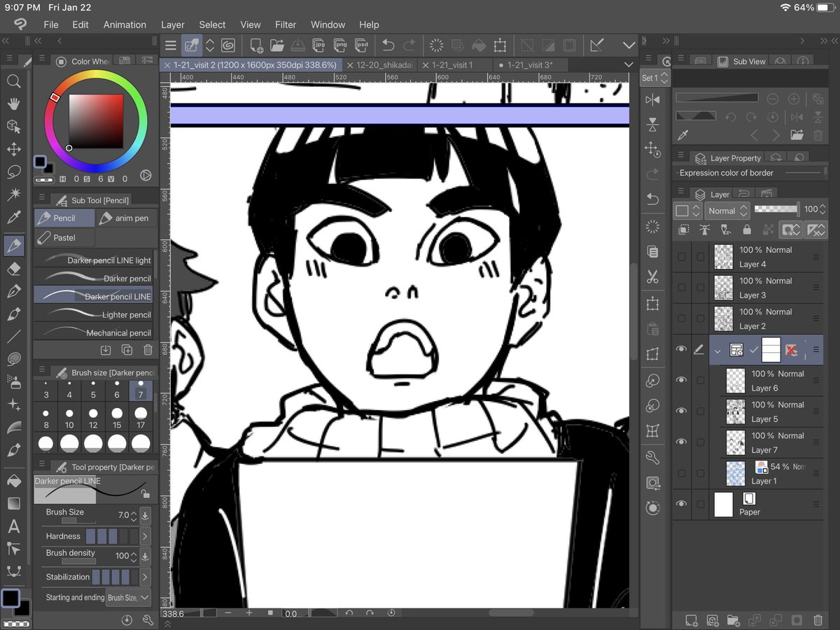The image size is (840, 630).
Task: Click the Flip horizontal icon in quick access
Action: [x=652, y=99]
